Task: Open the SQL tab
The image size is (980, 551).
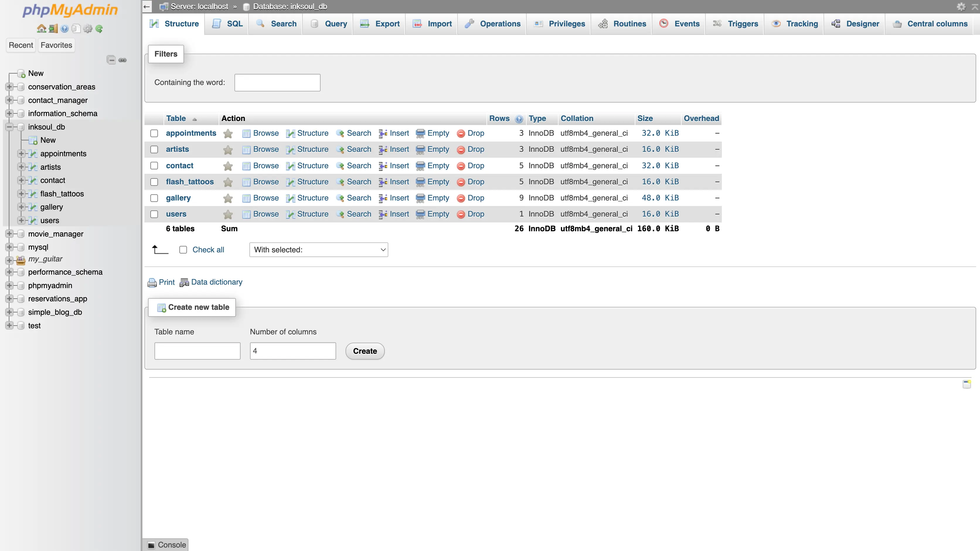Action: point(227,23)
